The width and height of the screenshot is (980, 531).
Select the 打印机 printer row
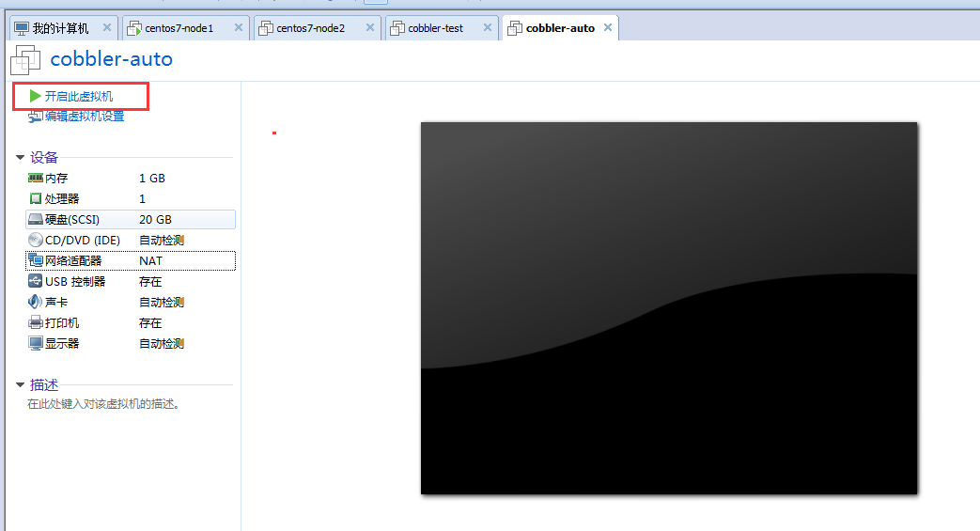tap(130, 322)
